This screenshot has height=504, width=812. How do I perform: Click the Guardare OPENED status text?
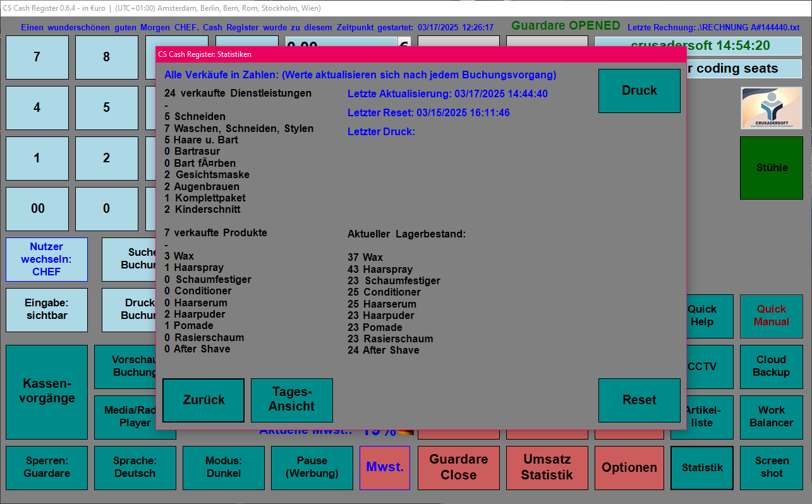[566, 26]
